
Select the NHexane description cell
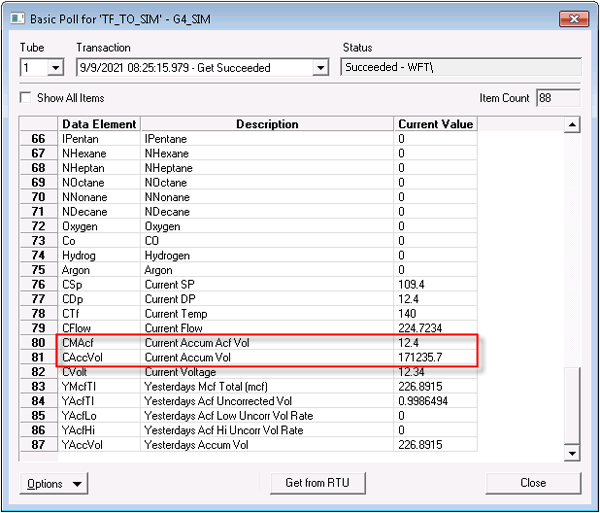coord(267,153)
